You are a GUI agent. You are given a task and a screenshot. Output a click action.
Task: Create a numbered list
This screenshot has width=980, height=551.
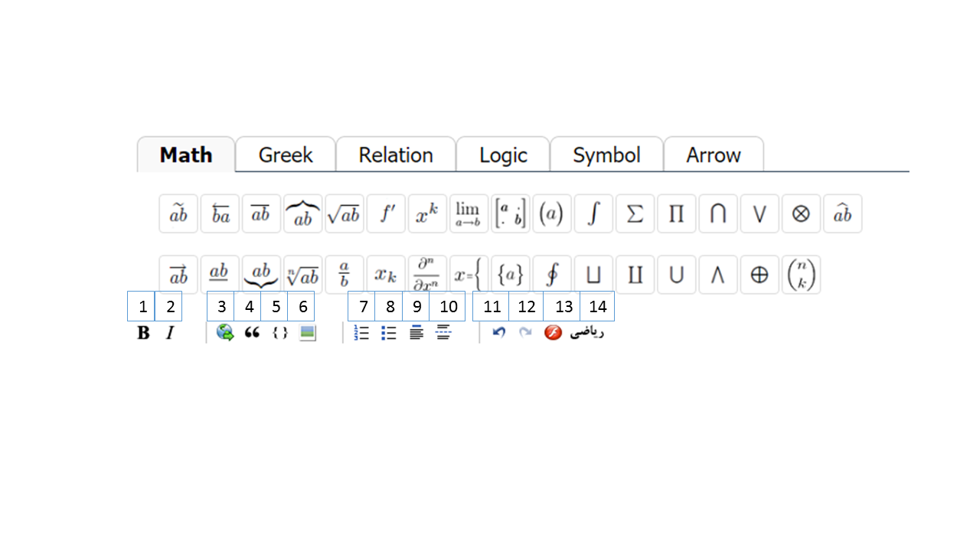(361, 332)
